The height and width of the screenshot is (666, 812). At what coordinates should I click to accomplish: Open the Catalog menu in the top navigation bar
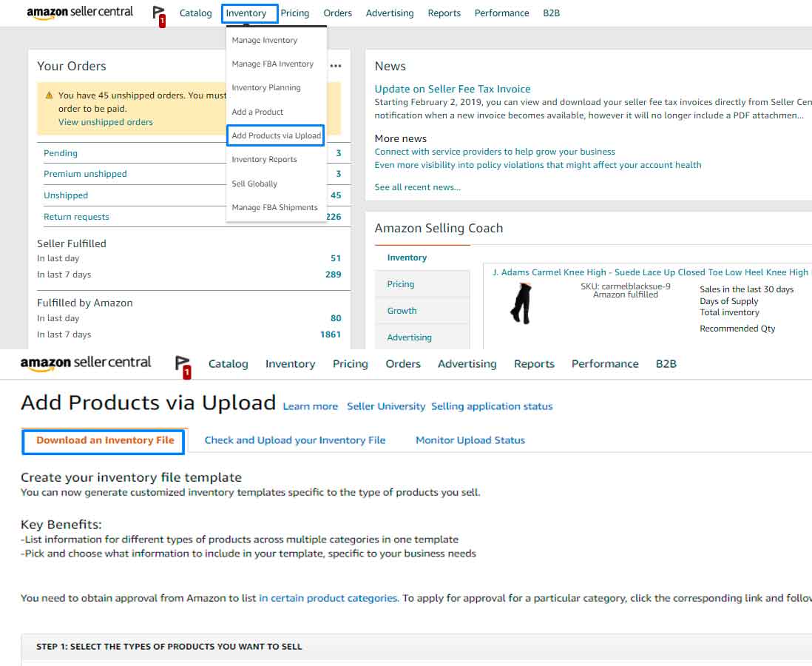coord(195,13)
